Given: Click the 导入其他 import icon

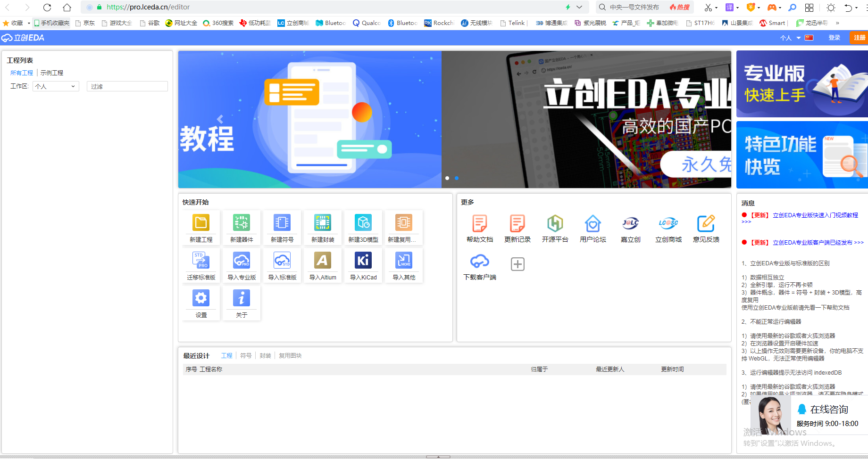Looking at the screenshot, I should point(404,260).
